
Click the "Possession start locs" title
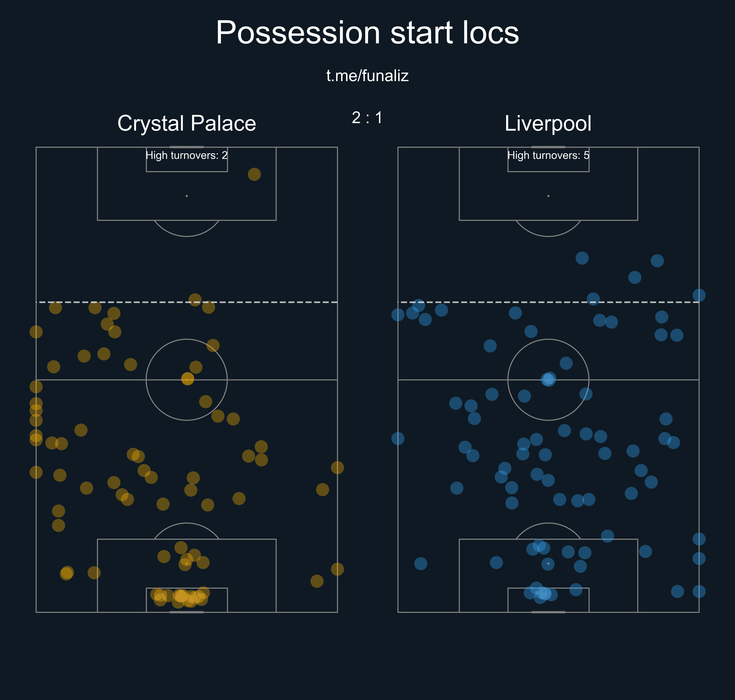pyautogui.click(x=367, y=33)
